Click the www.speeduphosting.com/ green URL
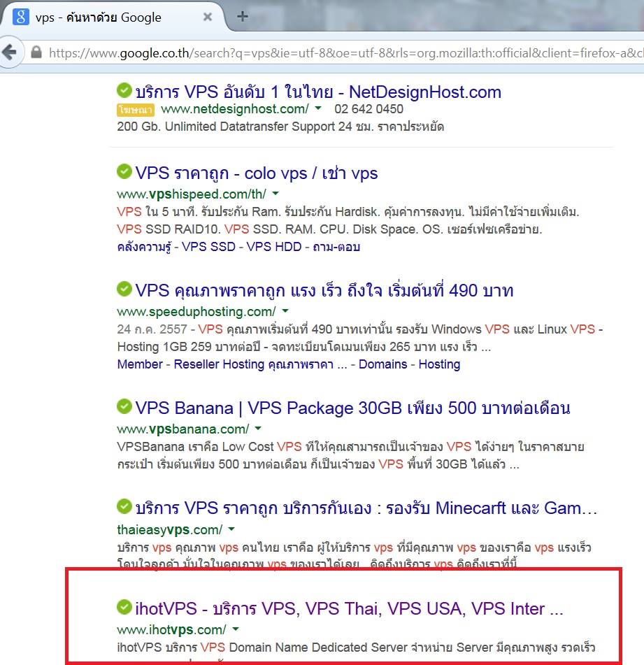 [x=196, y=312]
